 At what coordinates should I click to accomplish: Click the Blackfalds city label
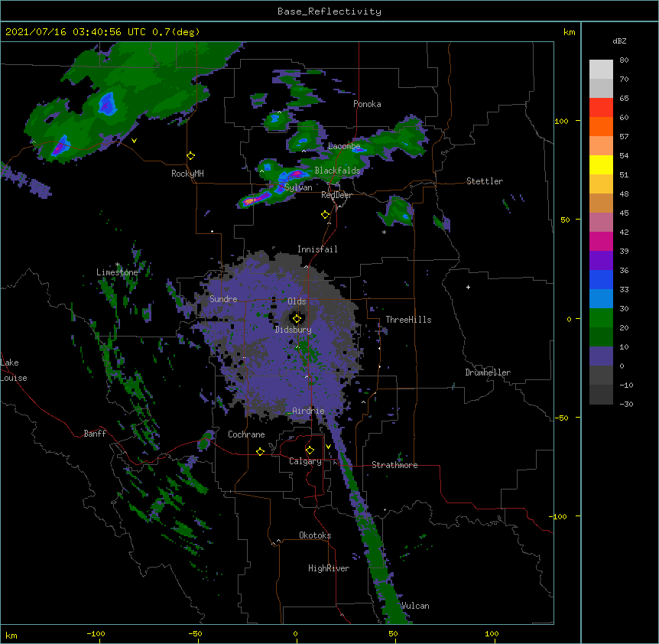337,171
